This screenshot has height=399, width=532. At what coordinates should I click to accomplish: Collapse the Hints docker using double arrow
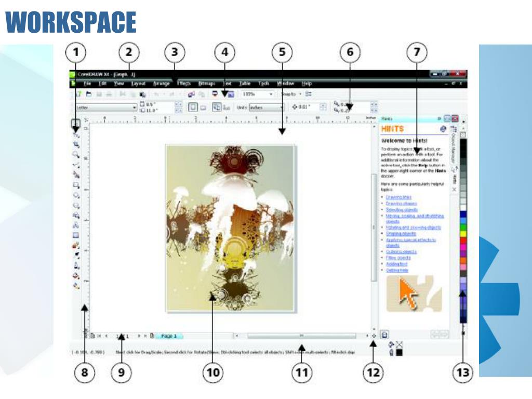(439, 118)
